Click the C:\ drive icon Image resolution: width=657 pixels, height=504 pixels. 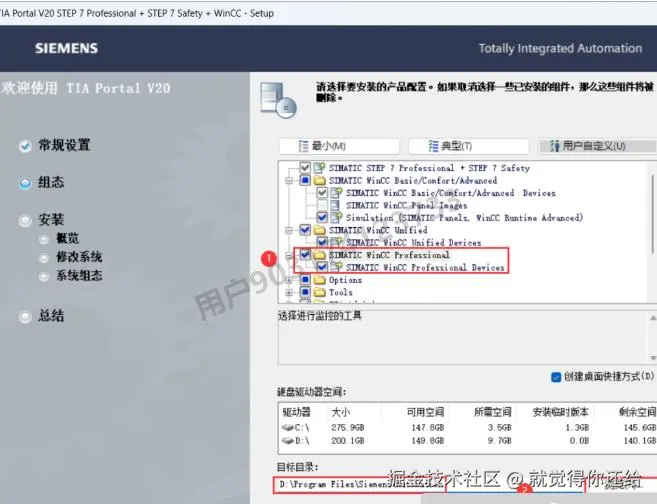[287, 427]
